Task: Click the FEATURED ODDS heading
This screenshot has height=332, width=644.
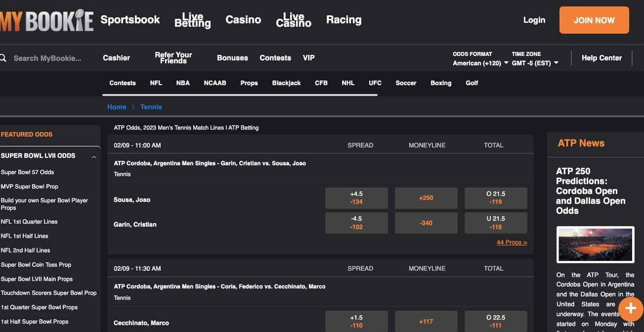Action: 27,135
